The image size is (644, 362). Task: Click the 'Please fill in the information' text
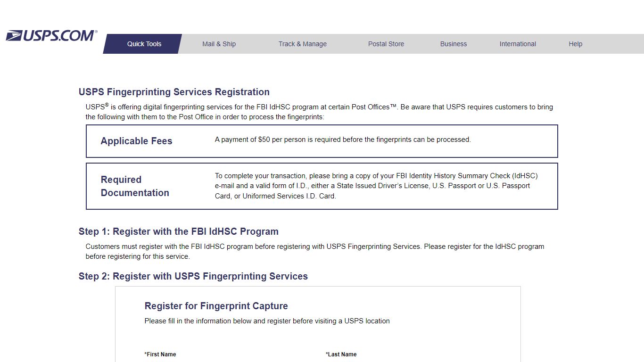267,321
